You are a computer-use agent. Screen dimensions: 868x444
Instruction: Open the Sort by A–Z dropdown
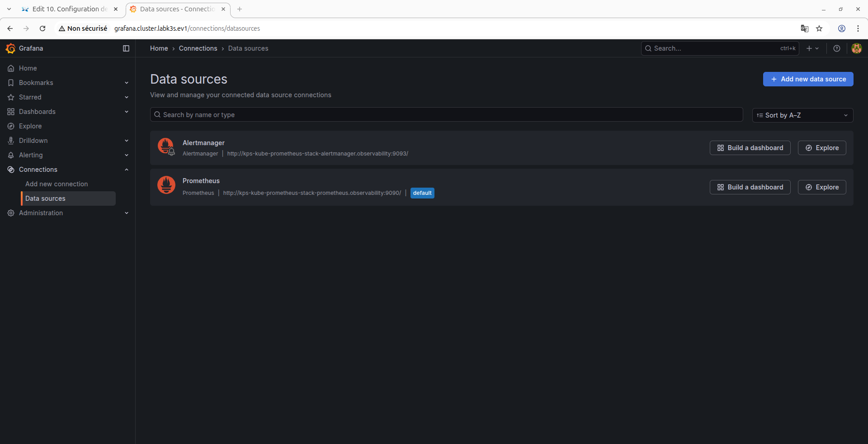click(802, 115)
